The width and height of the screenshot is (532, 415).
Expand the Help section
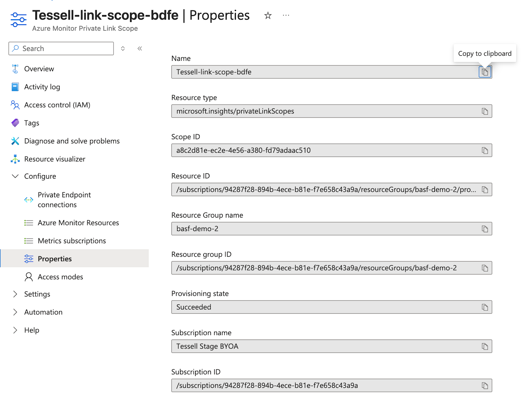pyautogui.click(x=15, y=330)
